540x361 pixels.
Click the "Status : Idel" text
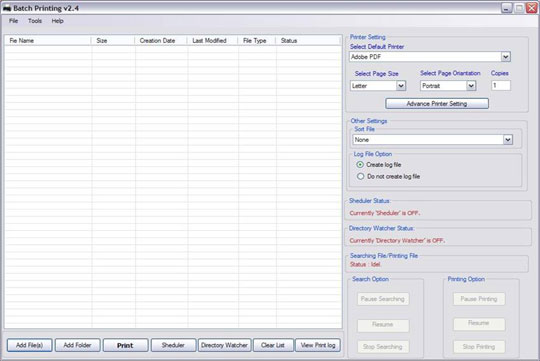point(365,265)
